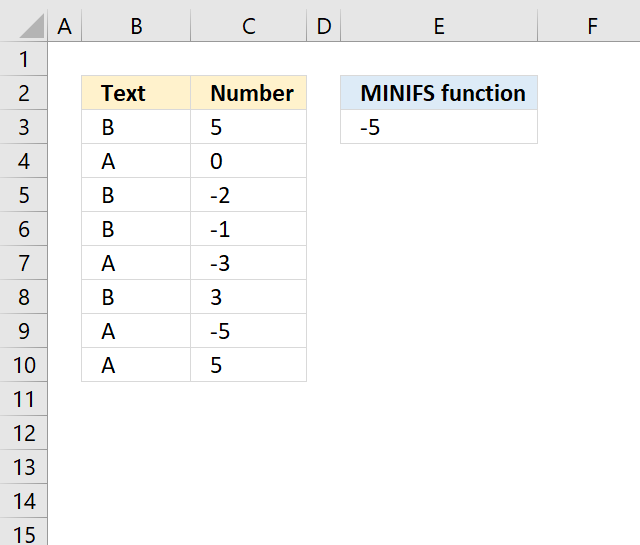Select cell B10 containing A
640x545 pixels.
136,365
